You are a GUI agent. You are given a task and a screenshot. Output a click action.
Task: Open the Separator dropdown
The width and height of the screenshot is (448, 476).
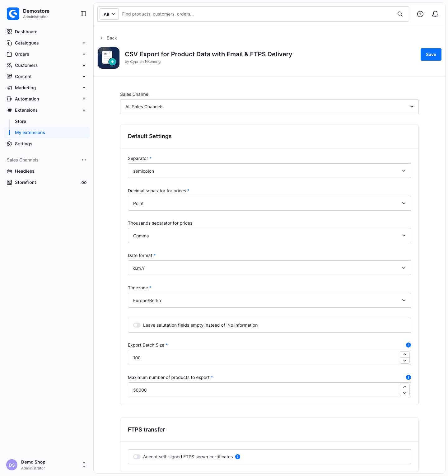tap(269, 171)
